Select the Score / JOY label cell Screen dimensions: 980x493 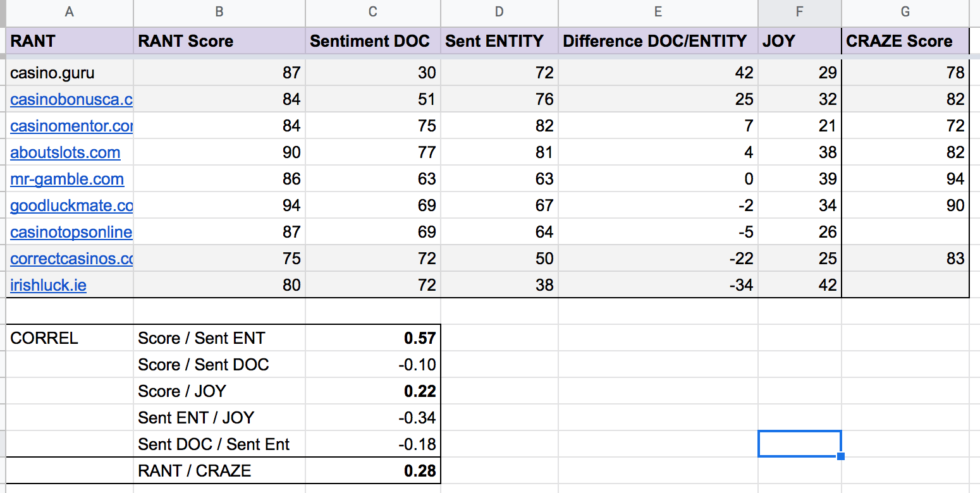219,391
